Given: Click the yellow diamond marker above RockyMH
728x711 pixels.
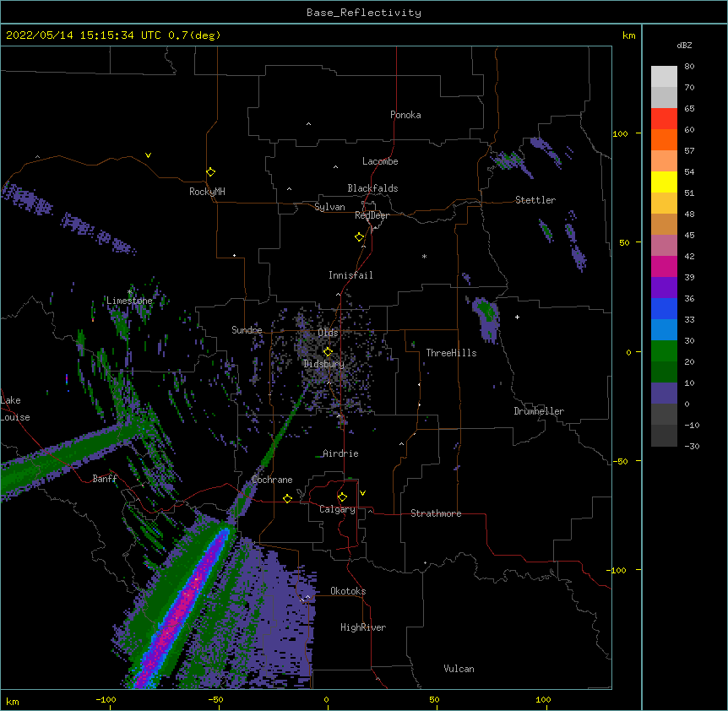Looking at the screenshot, I should (210, 172).
